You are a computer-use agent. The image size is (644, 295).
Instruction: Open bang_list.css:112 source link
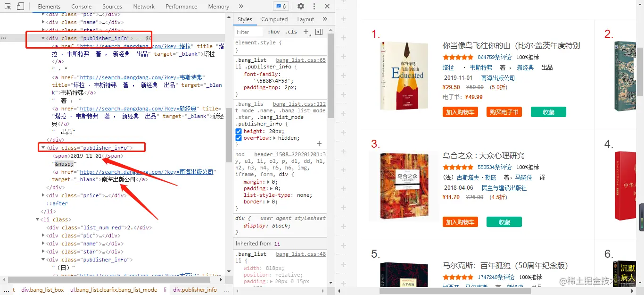[299, 104]
